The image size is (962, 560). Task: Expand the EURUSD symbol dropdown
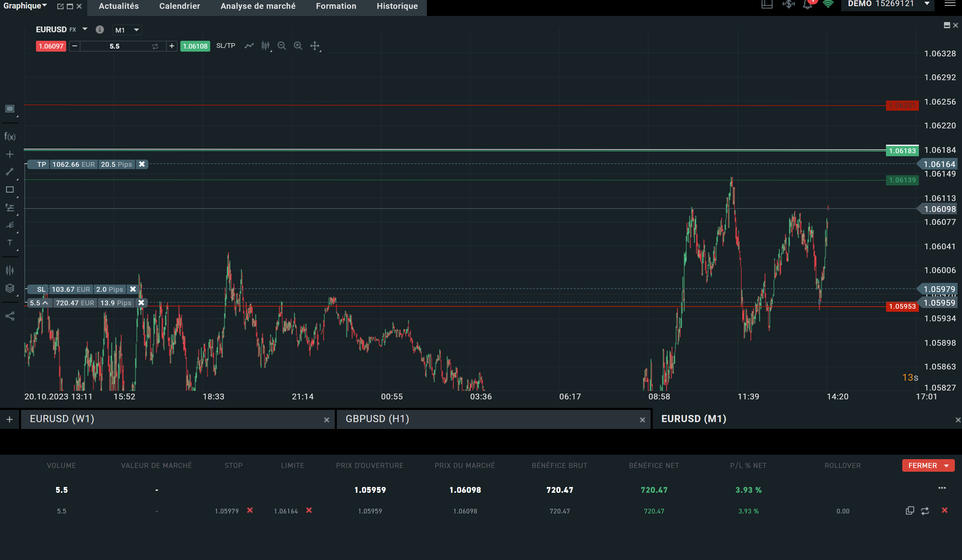tap(85, 29)
